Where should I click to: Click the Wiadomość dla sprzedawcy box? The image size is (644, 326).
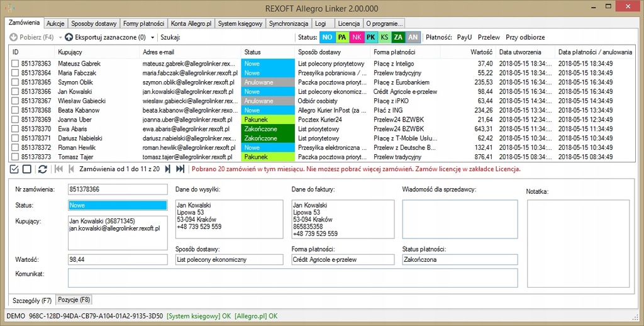[460, 219]
